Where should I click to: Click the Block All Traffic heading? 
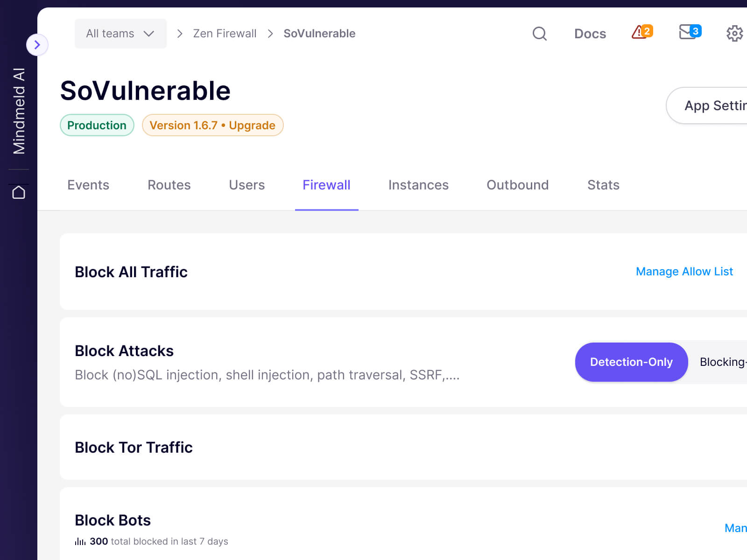pyautogui.click(x=131, y=272)
